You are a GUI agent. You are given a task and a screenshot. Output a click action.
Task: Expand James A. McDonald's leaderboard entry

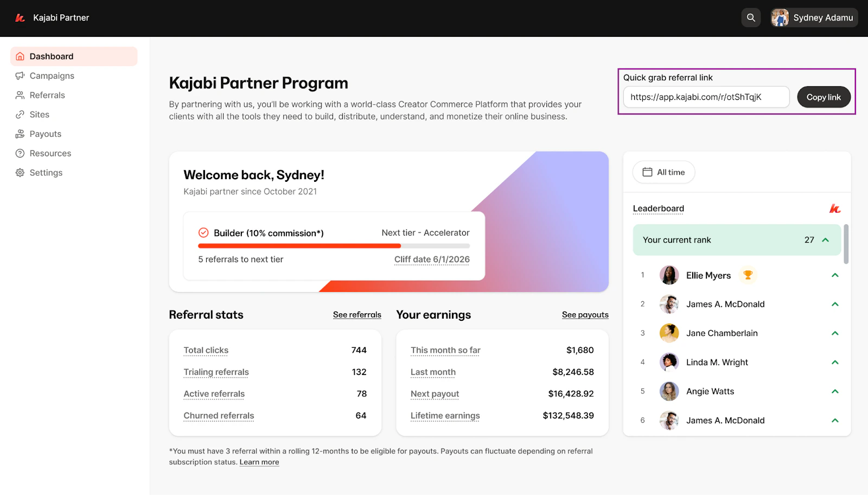834,304
